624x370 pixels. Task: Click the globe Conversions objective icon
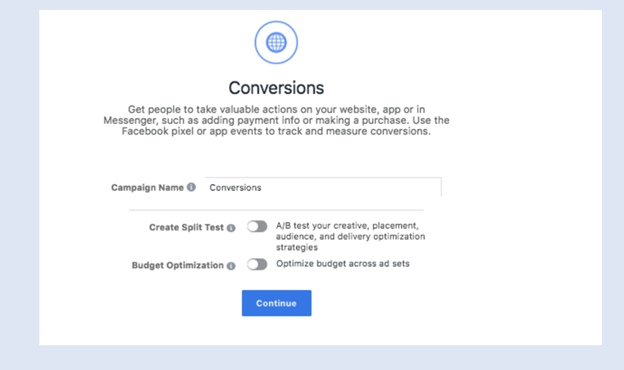point(276,42)
